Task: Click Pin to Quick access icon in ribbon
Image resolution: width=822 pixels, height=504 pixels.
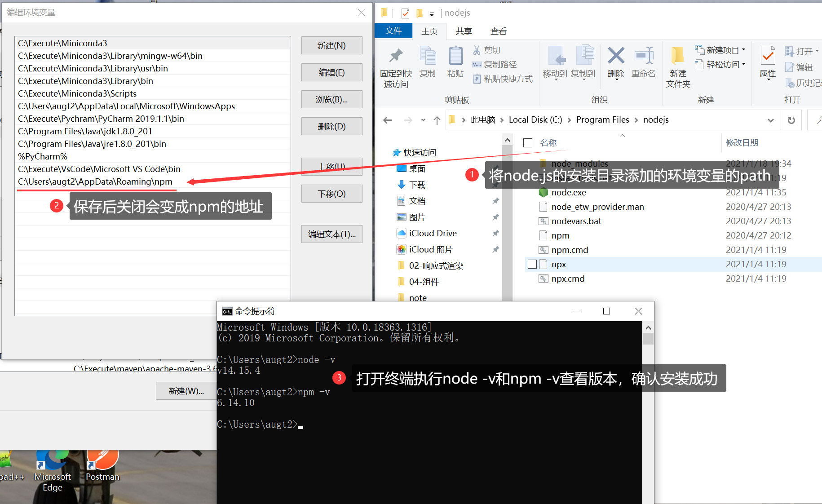Action: point(396,57)
